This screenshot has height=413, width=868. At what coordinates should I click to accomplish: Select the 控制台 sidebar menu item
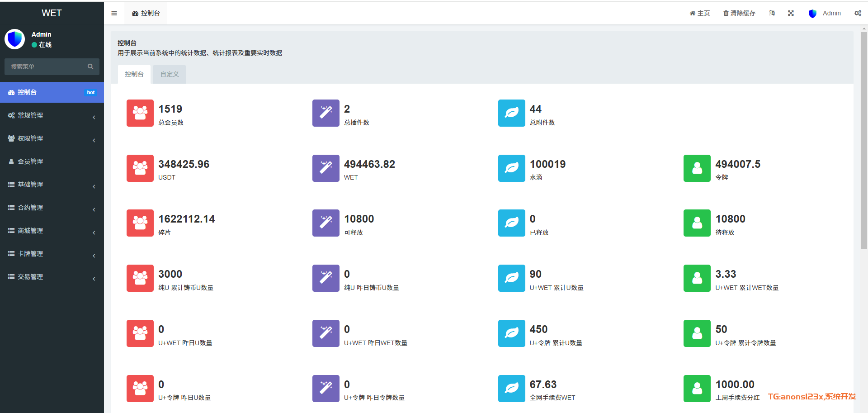tap(52, 92)
